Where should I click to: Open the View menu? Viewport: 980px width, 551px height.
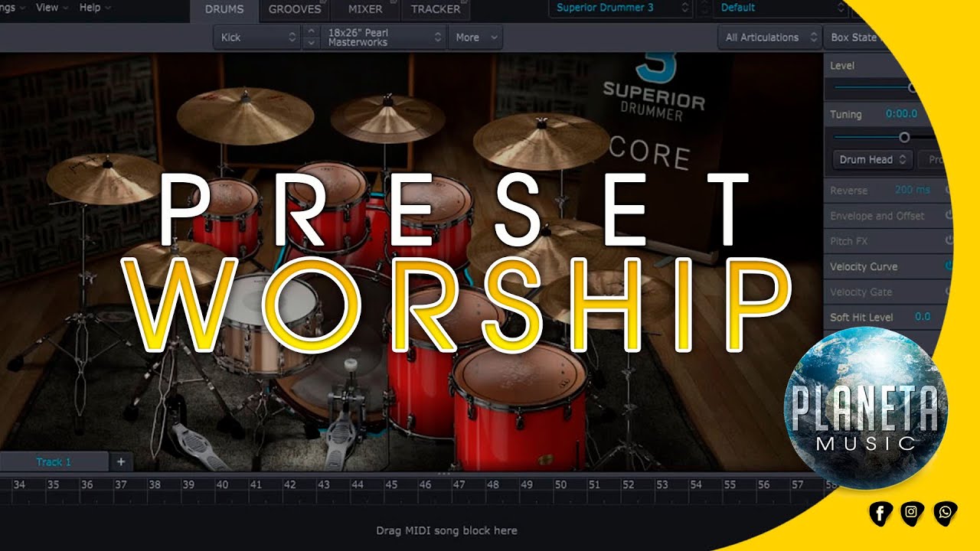point(51,8)
